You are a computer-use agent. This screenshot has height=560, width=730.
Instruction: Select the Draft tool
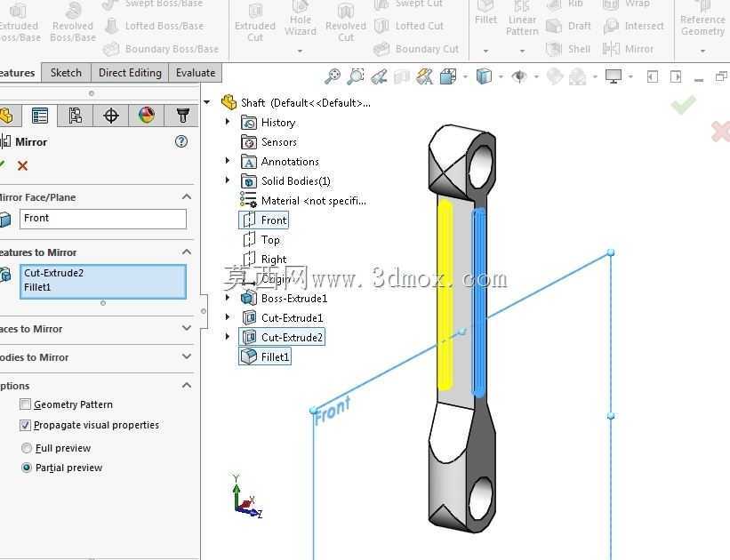[x=568, y=26]
